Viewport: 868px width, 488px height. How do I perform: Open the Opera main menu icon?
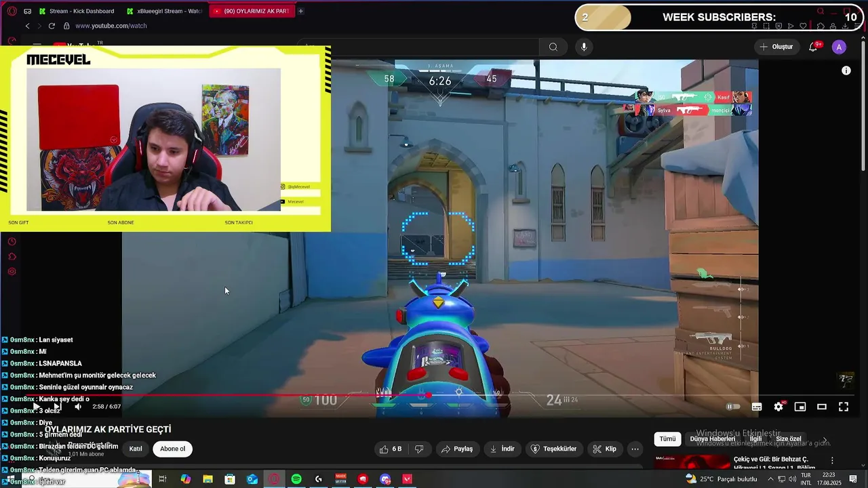pos(12,11)
